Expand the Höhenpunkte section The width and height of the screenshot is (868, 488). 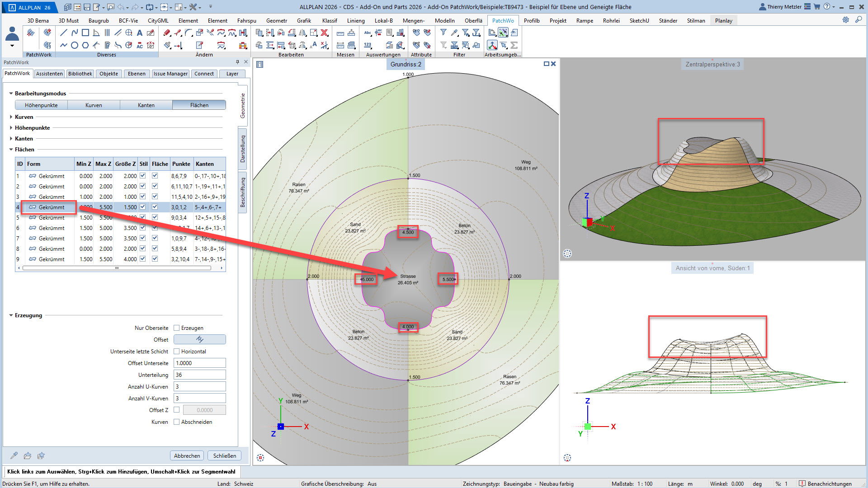[x=11, y=128]
